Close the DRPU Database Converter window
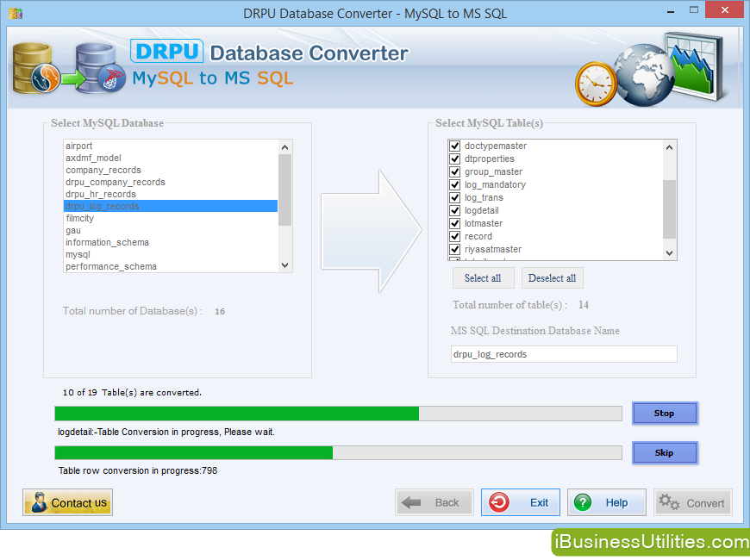 pyautogui.click(x=725, y=9)
